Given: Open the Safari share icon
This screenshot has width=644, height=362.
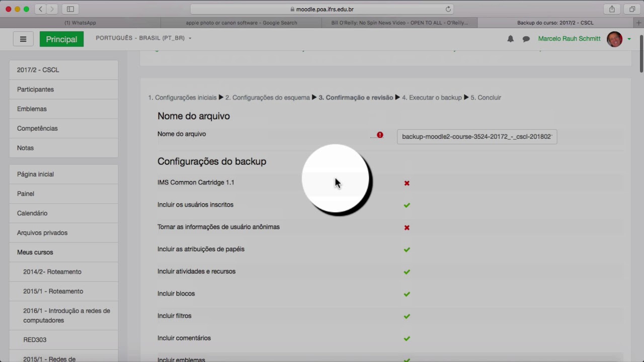Looking at the screenshot, I should coord(612,9).
